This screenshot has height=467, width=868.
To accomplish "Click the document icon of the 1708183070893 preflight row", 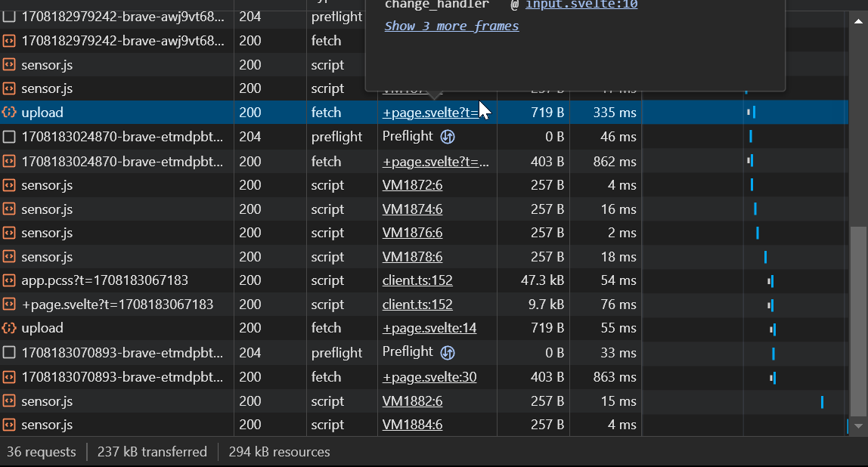I will (x=9, y=352).
